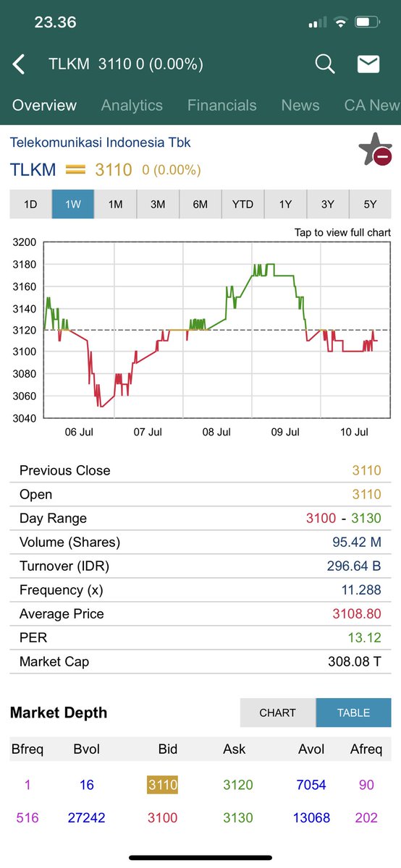The width and height of the screenshot is (401, 868).
Task: Tap the 516 bid frequency cell
Action: click(27, 817)
